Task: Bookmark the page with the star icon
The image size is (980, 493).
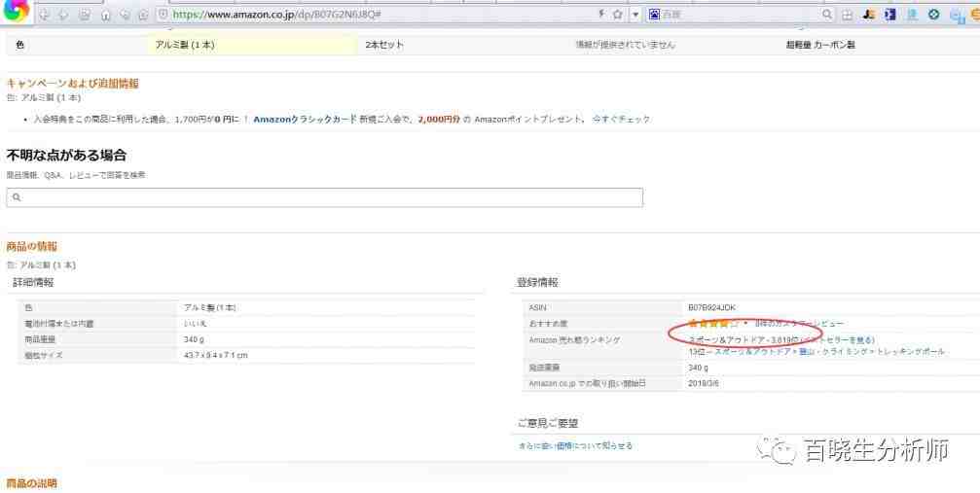Action: [x=618, y=15]
